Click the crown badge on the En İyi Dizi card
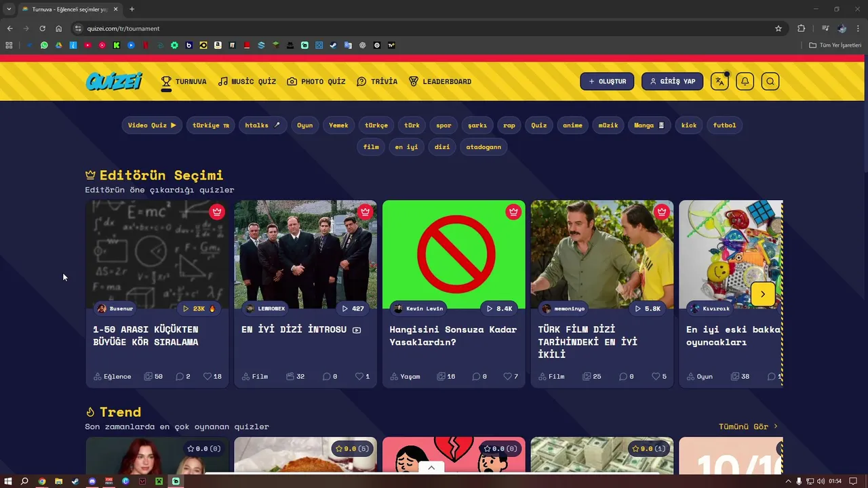This screenshot has width=868, height=488. (x=365, y=211)
